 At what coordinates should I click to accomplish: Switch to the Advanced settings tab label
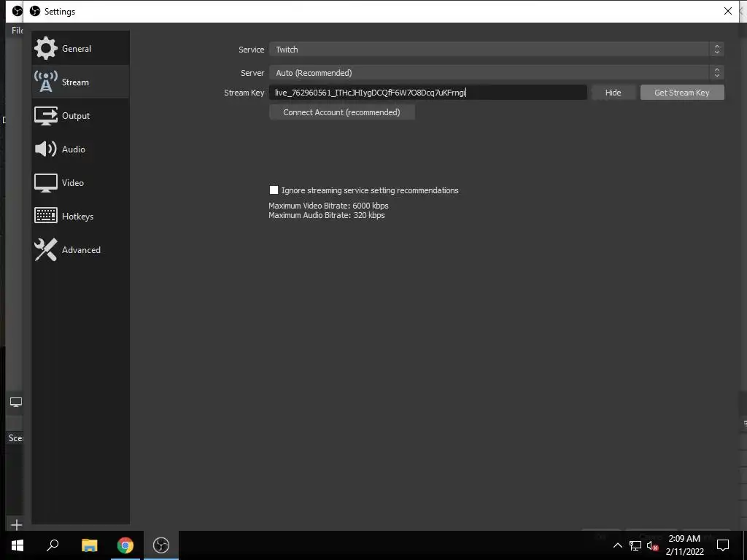click(x=81, y=250)
